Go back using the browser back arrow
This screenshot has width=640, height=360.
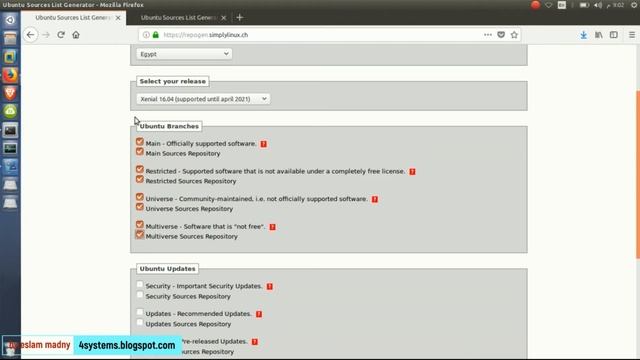[x=31, y=35]
